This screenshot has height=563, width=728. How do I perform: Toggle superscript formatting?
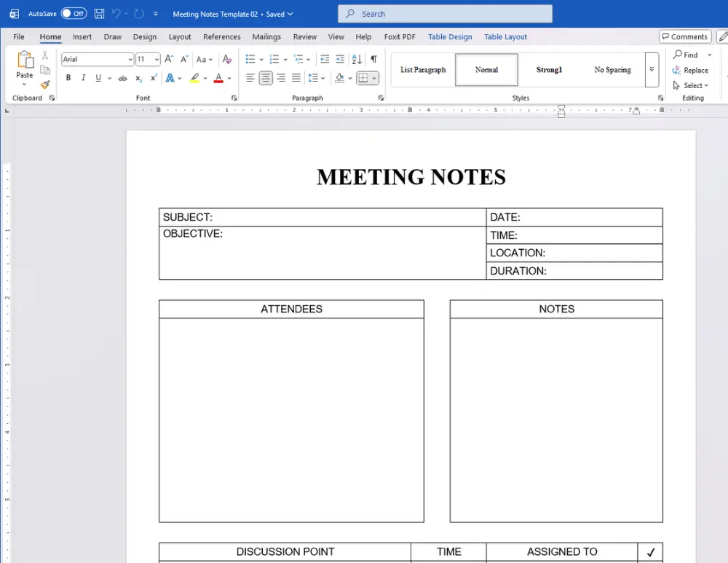click(x=154, y=78)
